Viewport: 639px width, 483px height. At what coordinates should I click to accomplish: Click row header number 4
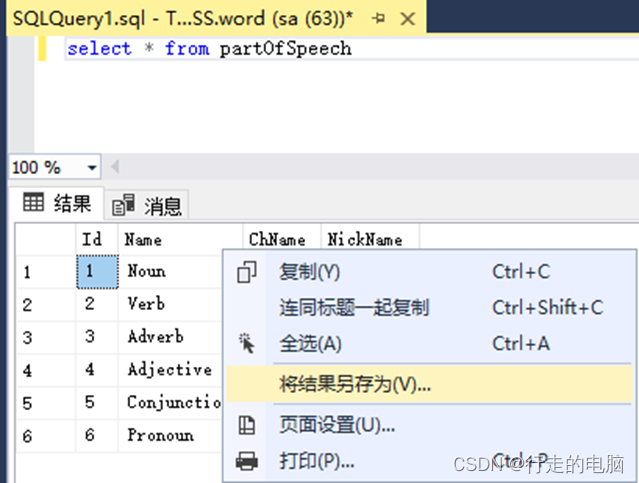point(46,370)
